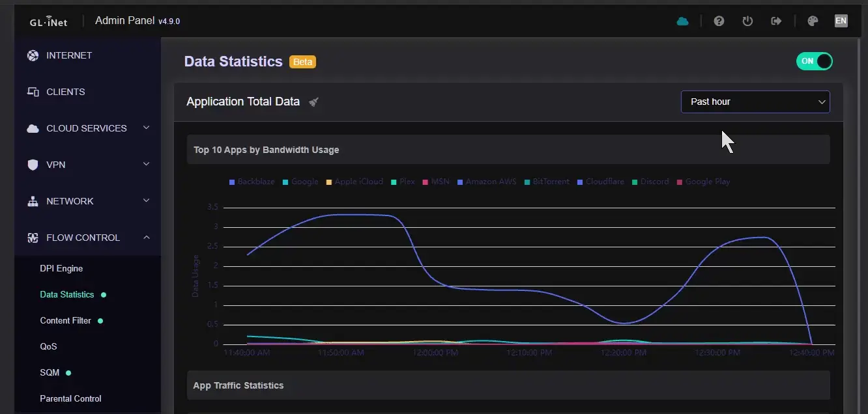Click the power reboot icon
This screenshot has width=868, height=414.
(x=747, y=21)
